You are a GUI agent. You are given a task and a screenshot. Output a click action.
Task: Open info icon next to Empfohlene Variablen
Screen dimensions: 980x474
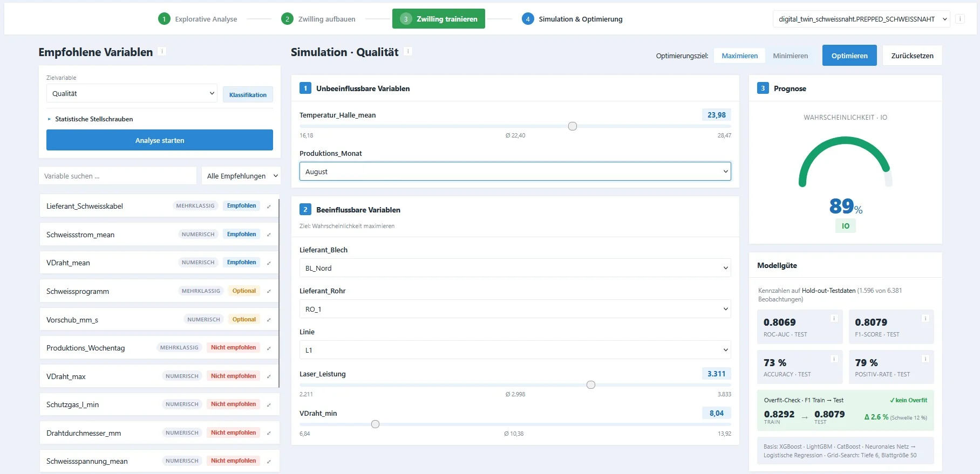click(x=162, y=52)
